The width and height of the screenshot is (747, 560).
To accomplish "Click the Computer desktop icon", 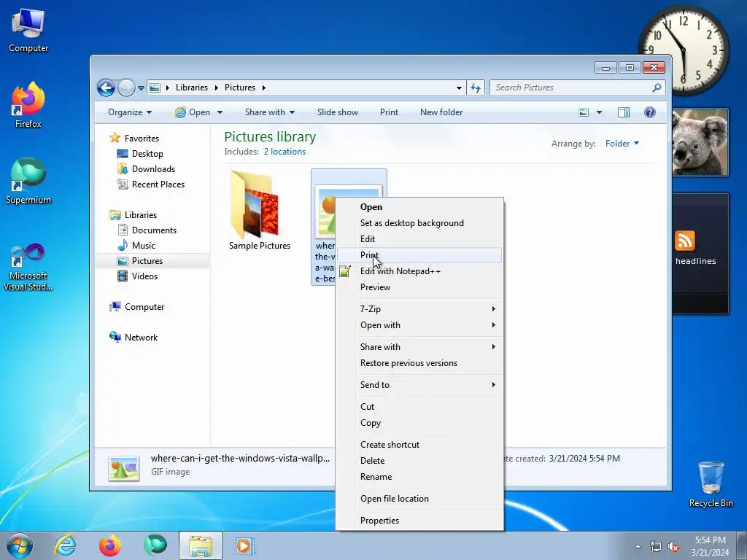I will pos(28,31).
